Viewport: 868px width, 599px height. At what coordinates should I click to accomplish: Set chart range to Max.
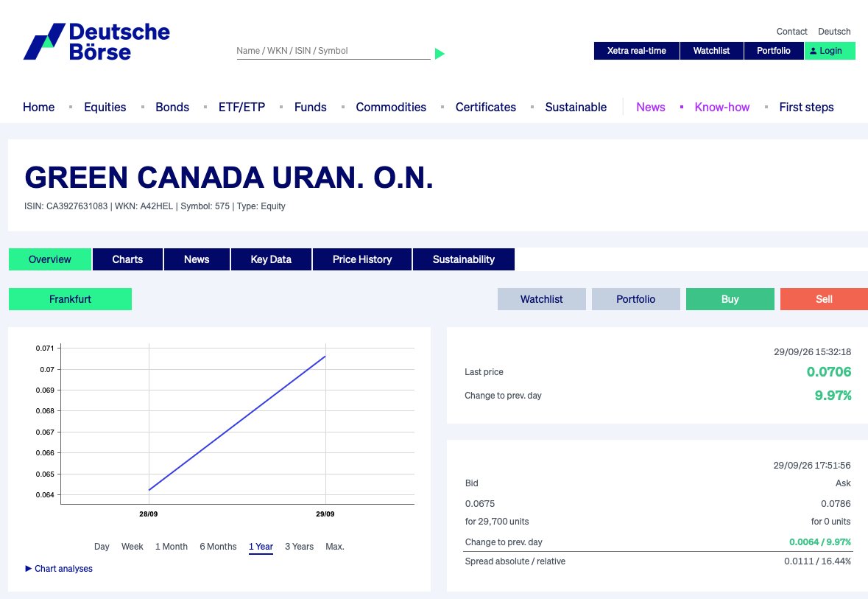point(335,547)
